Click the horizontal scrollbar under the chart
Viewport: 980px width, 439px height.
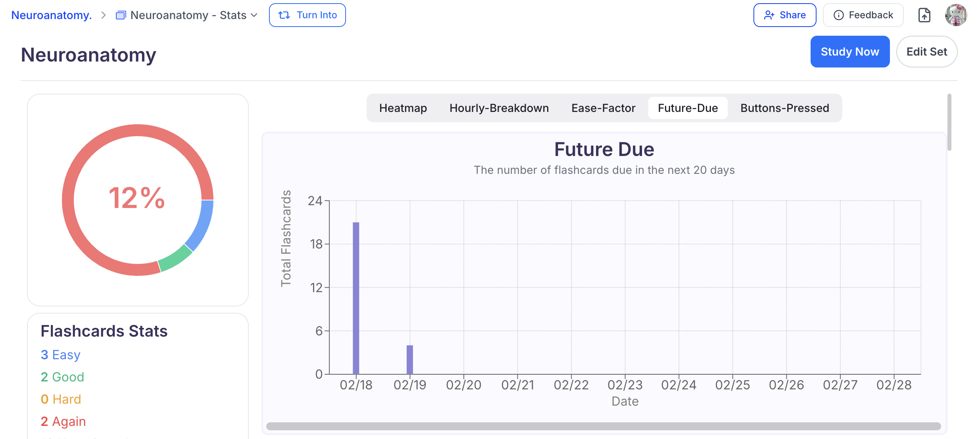603,426
